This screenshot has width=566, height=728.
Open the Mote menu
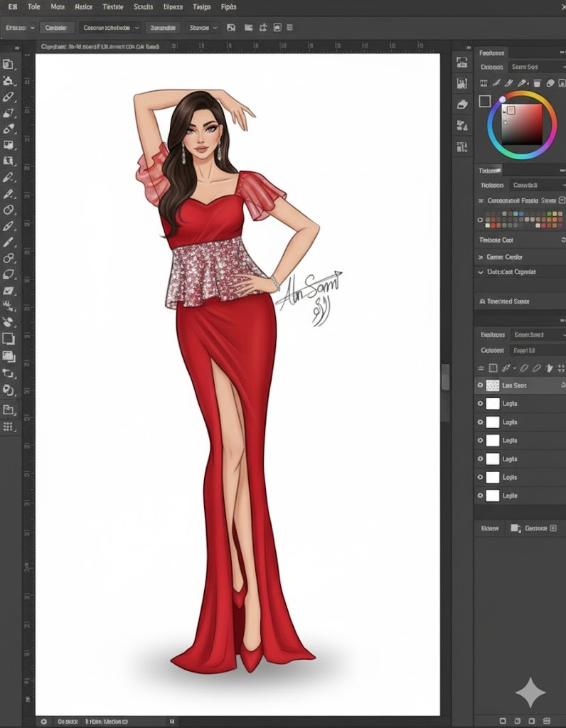click(58, 6)
